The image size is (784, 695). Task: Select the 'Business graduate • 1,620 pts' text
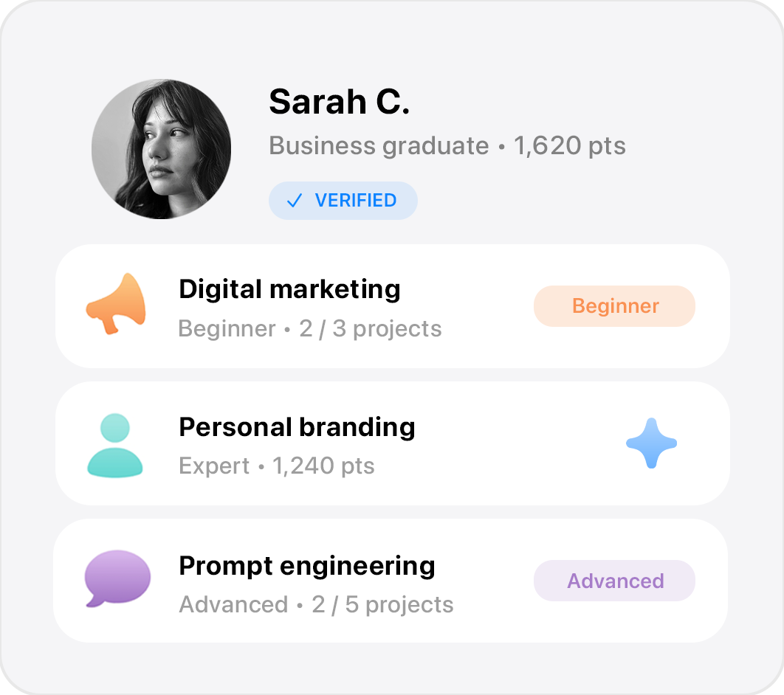pos(447,146)
